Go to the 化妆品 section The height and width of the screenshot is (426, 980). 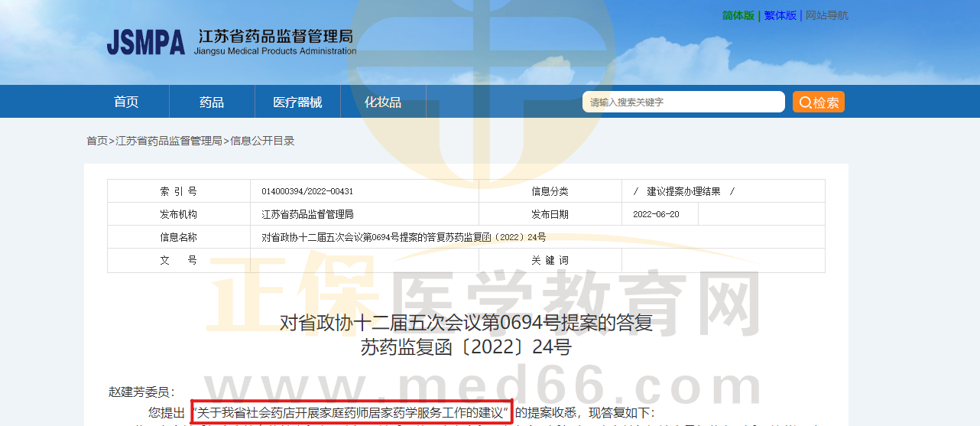(x=383, y=102)
